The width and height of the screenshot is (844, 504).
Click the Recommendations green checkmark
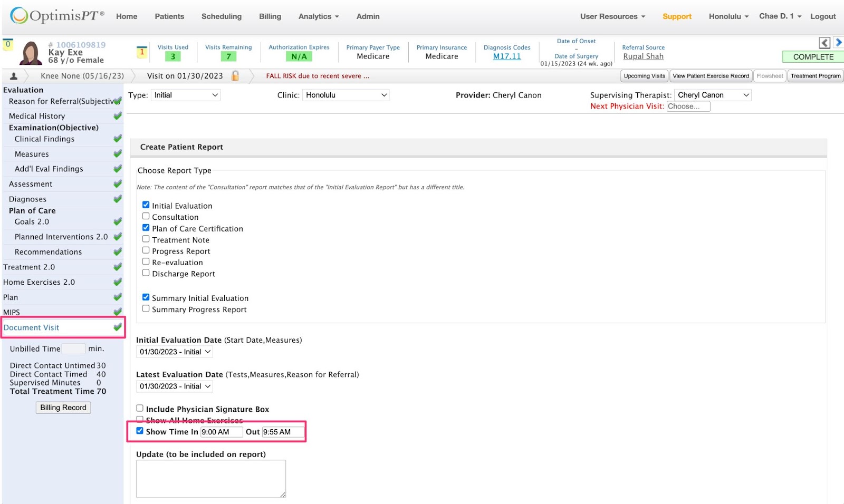point(118,252)
